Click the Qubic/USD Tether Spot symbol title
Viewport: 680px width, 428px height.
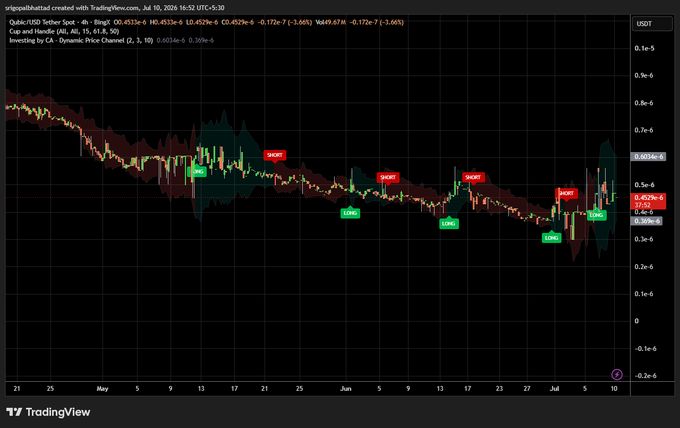coord(59,22)
